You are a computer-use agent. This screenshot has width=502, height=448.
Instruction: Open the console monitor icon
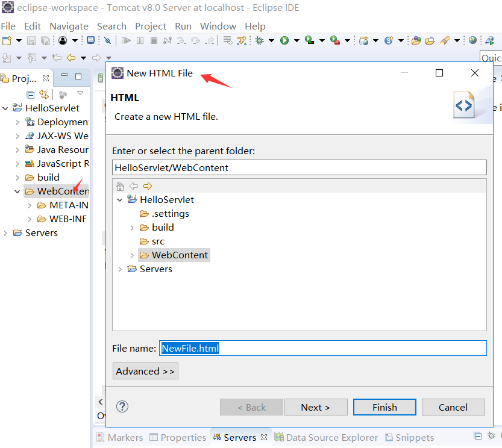90,40
